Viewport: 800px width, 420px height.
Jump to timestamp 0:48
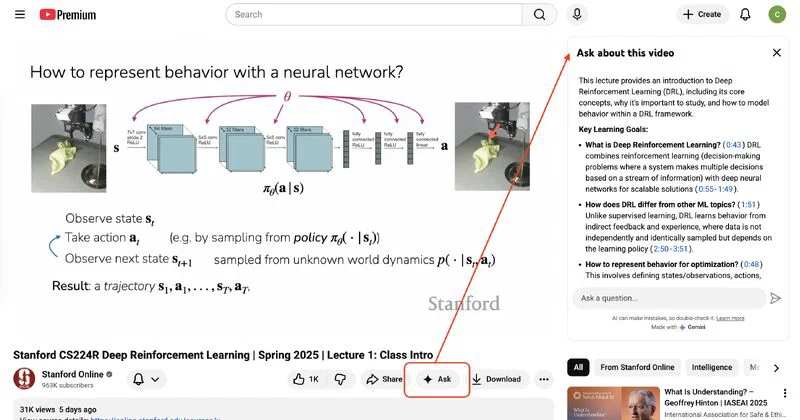tap(752, 264)
